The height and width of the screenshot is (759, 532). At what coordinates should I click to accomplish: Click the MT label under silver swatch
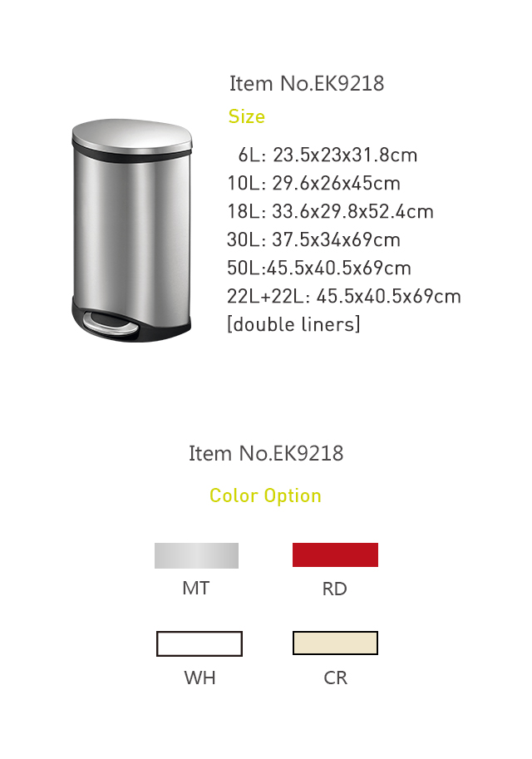(x=196, y=588)
